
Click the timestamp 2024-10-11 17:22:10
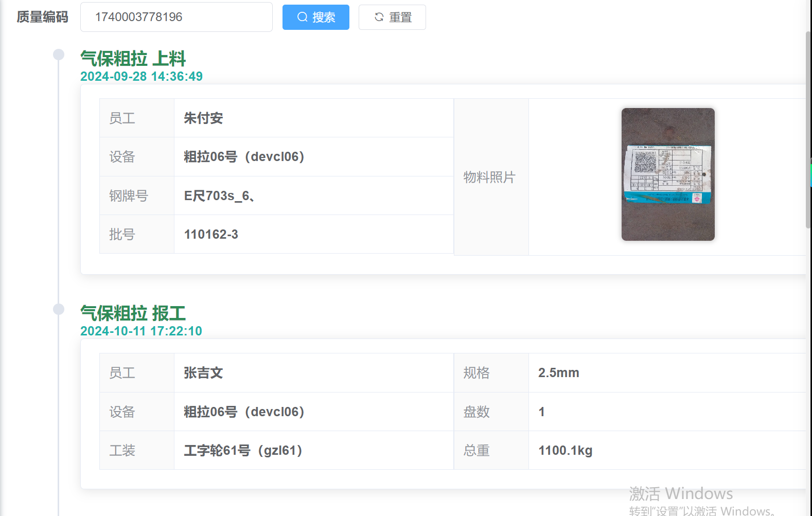pos(141,331)
